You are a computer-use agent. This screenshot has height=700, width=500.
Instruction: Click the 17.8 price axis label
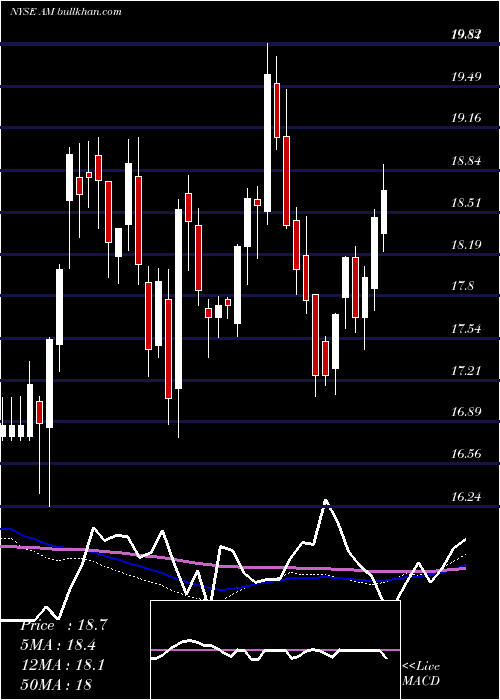[x=462, y=286]
